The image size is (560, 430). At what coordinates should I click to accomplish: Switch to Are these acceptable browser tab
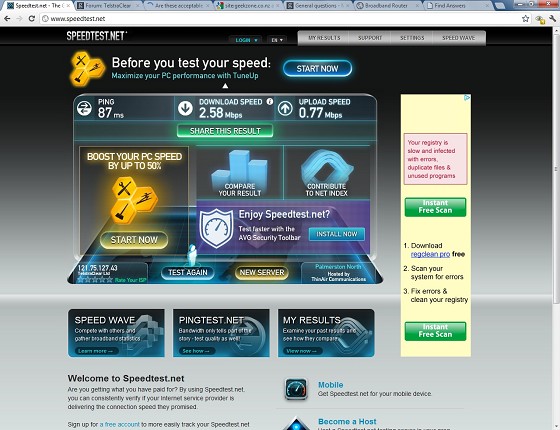(x=178, y=5)
